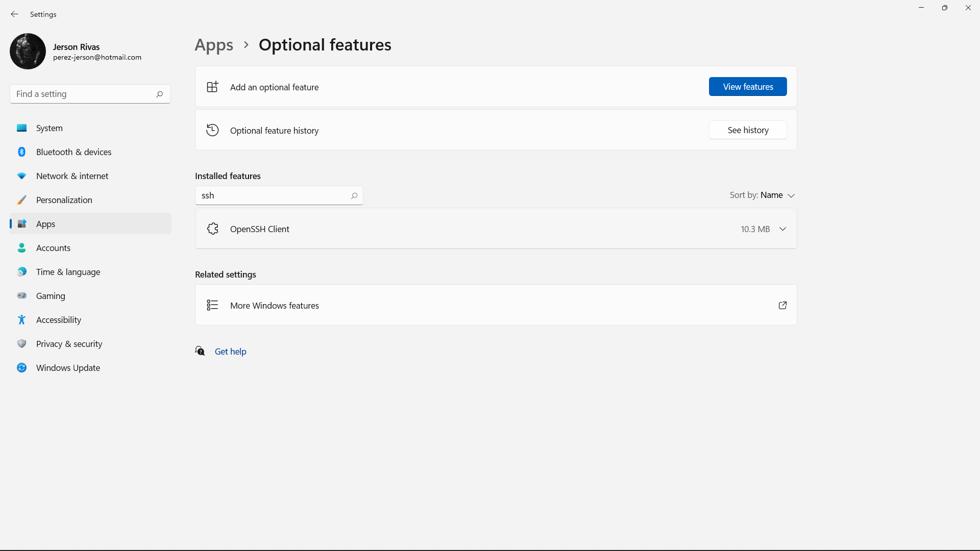Open the Get help link
Viewport: 980px width, 551px height.
[x=230, y=352]
